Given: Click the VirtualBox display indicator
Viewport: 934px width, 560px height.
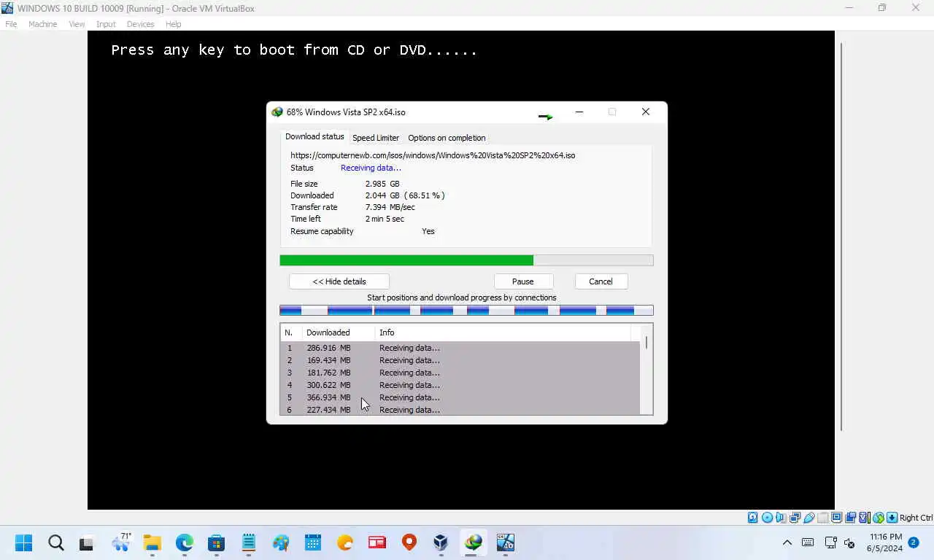Looking at the screenshot, I should coord(836,518).
